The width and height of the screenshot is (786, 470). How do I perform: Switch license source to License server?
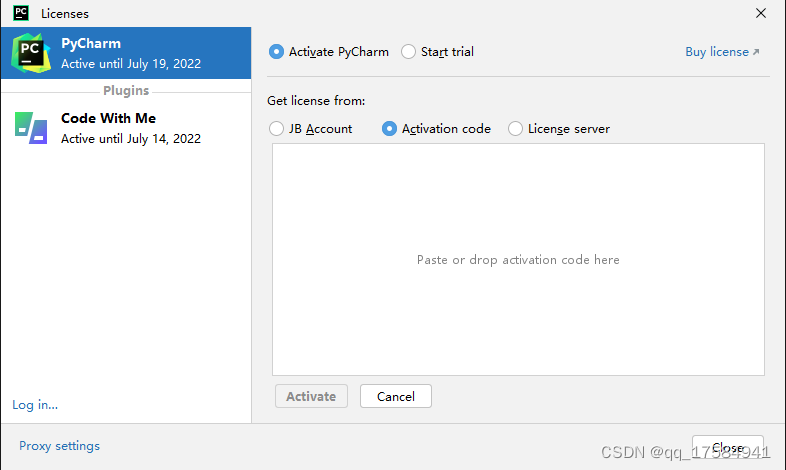pos(516,129)
